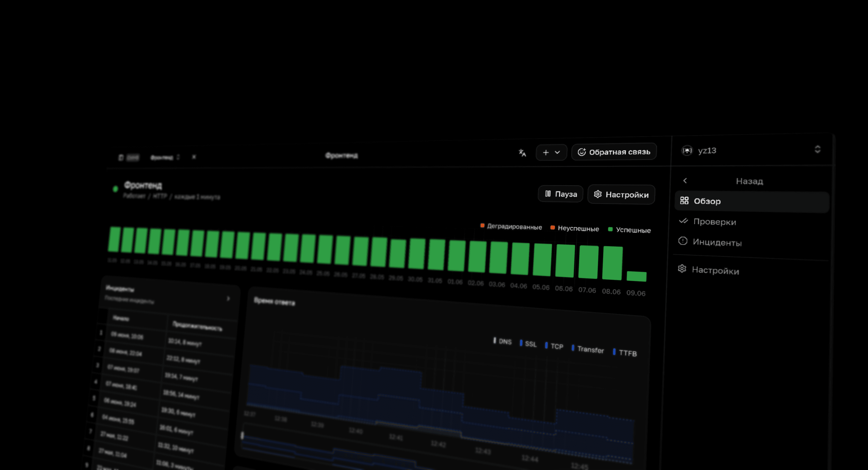Click the chart range slider handle

(x=242, y=435)
